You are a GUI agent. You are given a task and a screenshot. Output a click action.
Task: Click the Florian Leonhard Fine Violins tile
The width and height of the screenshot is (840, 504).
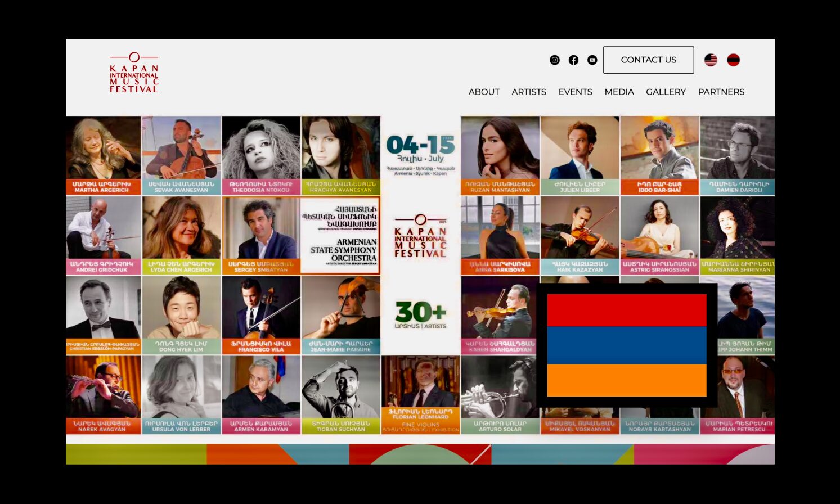click(420, 395)
